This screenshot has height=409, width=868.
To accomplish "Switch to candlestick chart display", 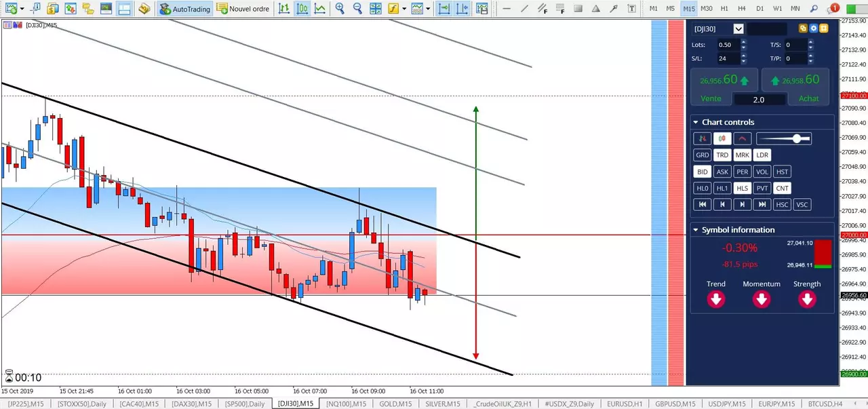I will point(302,9).
